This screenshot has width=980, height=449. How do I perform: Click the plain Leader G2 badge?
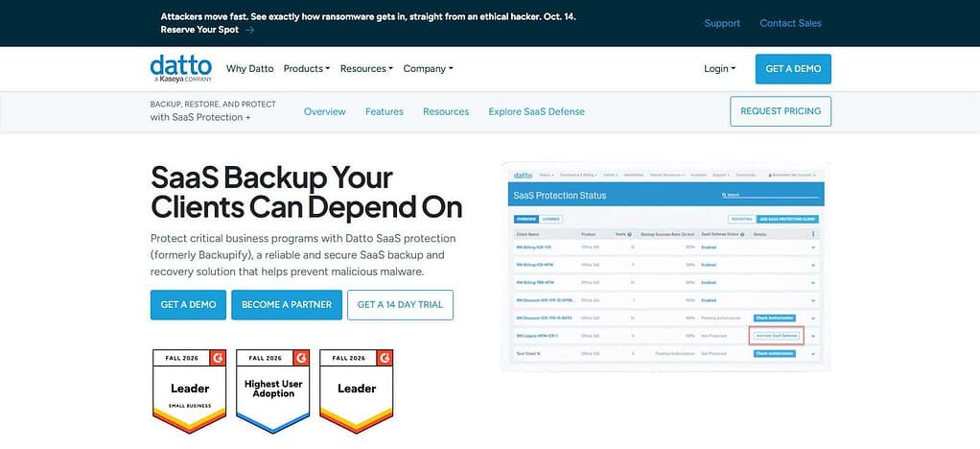click(x=357, y=391)
